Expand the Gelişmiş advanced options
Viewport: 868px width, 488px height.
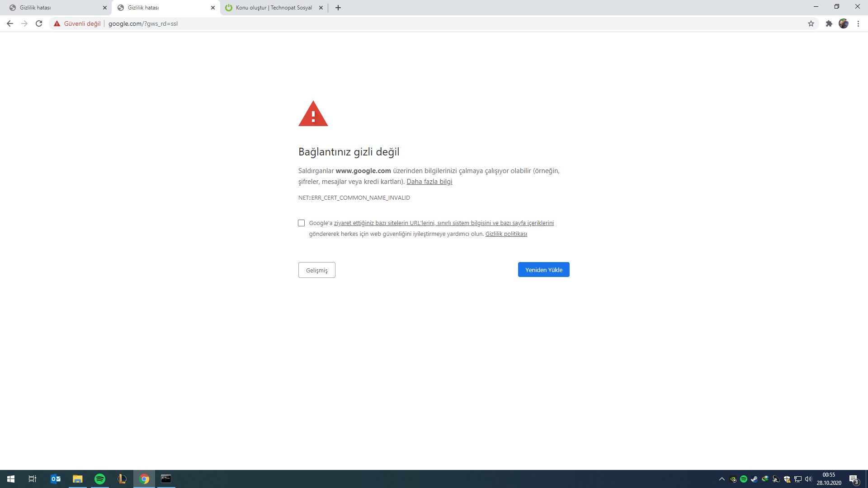point(316,270)
